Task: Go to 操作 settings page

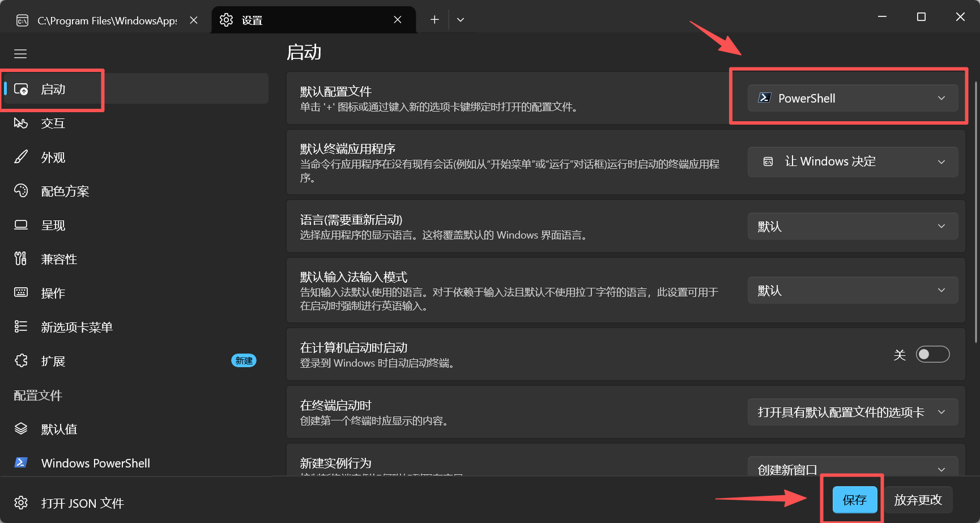Action: 136,293
